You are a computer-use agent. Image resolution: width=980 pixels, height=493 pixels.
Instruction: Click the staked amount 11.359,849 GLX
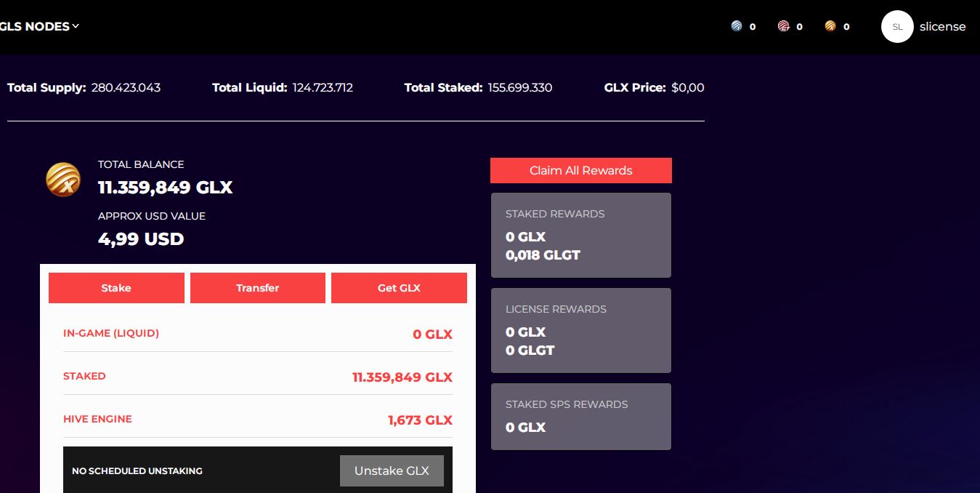[x=402, y=377]
